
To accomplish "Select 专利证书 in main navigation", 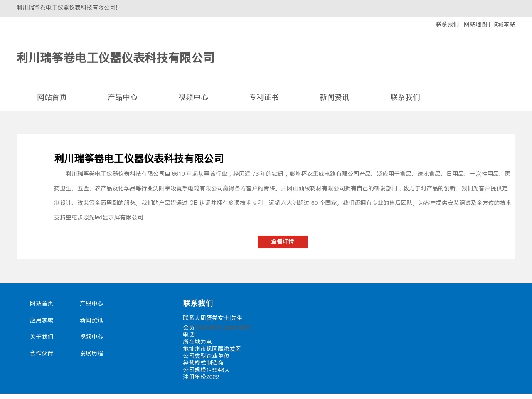I will 264,97.
